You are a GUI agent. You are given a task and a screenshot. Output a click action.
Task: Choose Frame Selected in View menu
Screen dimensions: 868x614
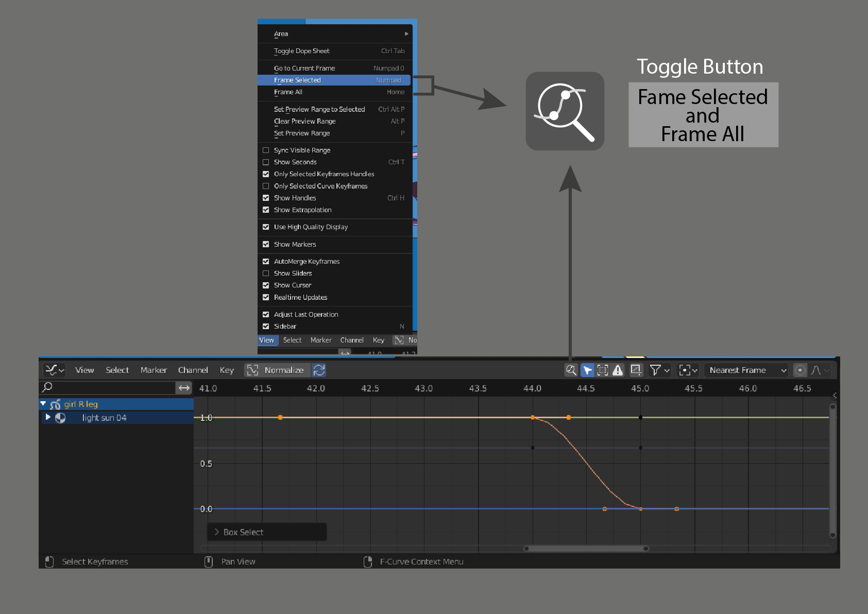click(334, 80)
